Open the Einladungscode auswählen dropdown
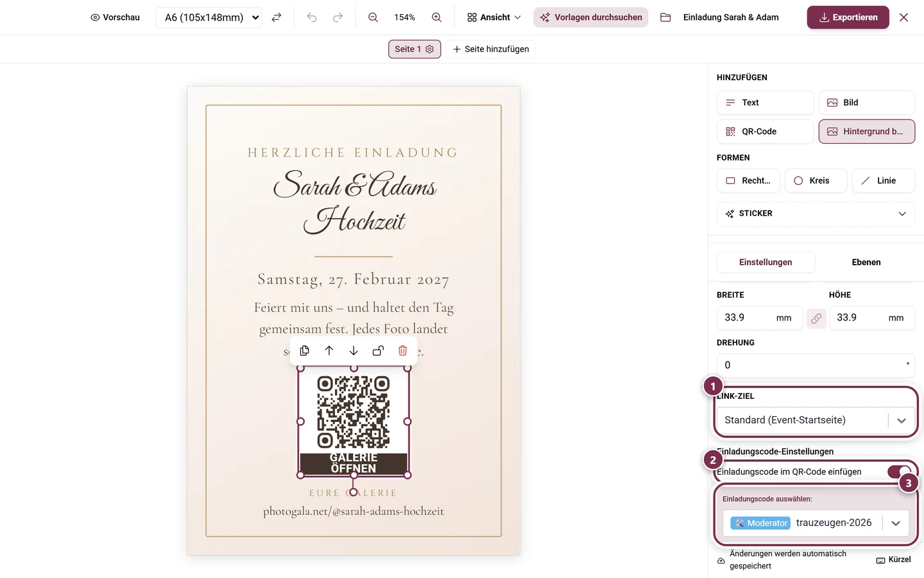The width and height of the screenshot is (924, 578). pyautogui.click(x=816, y=523)
